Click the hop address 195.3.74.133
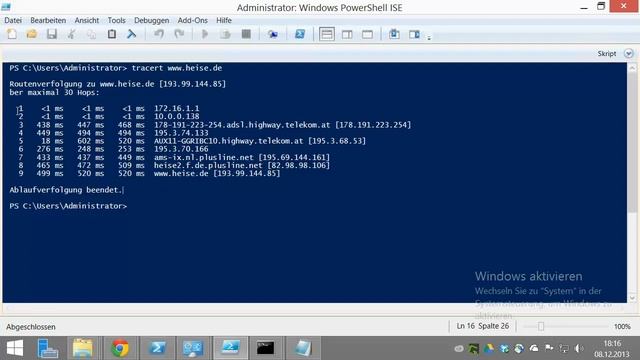This screenshot has height=360, width=640. (x=181, y=133)
